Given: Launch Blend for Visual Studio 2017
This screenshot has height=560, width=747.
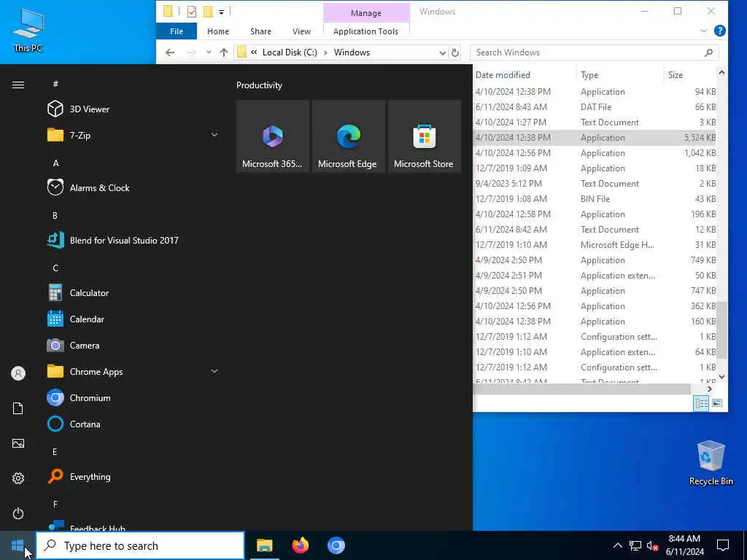Looking at the screenshot, I should tap(133, 241).
